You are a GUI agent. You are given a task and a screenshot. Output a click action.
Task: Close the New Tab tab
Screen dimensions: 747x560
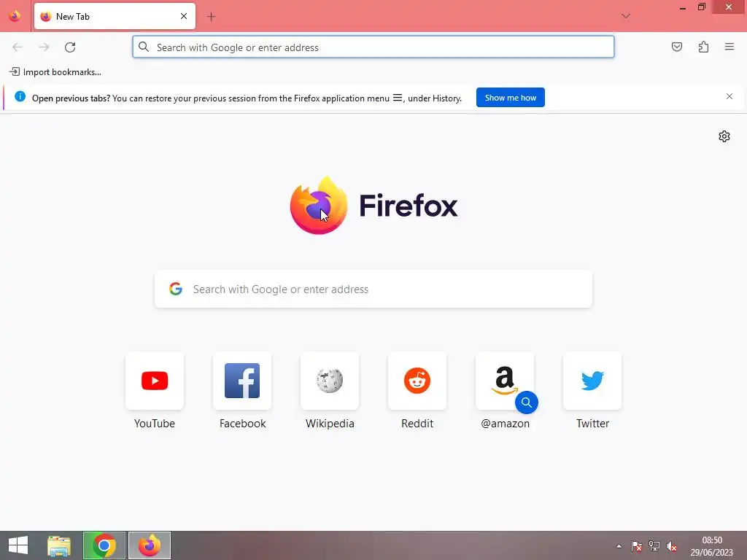point(184,16)
